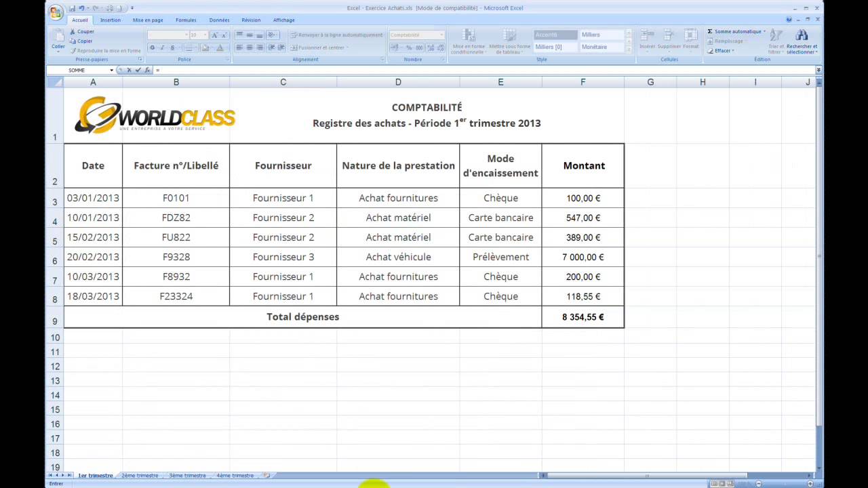Image resolution: width=868 pixels, height=488 pixels.
Task: Open the font color picker
Action: coord(220,47)
